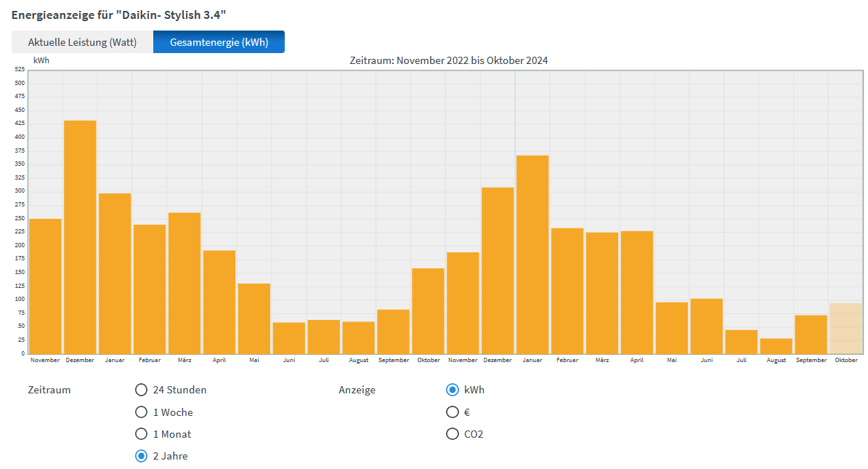Click the tallest Dezember 2022 bar

tap(80, 236)
